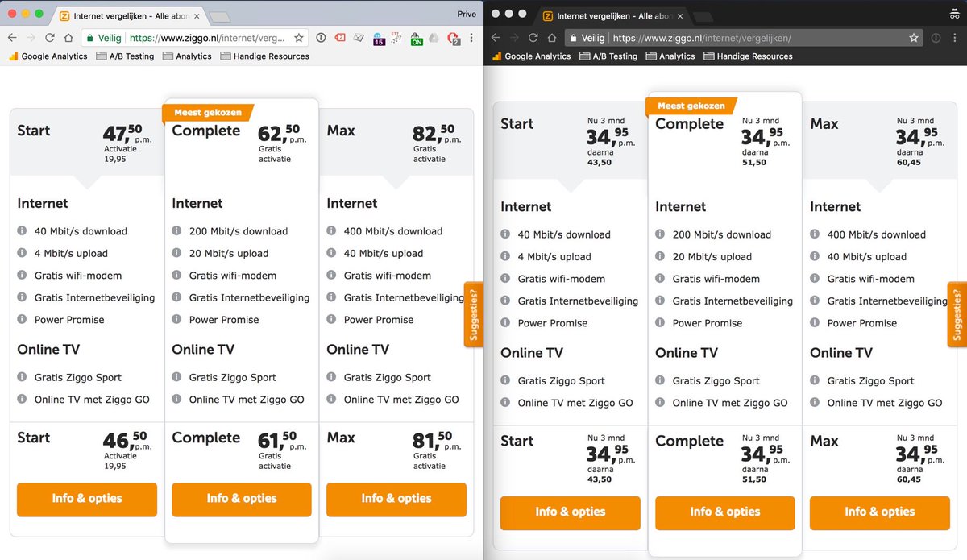Open the Google Drive extension icon
This screenshot has height=560, width=967.
(x=434, y=37)
